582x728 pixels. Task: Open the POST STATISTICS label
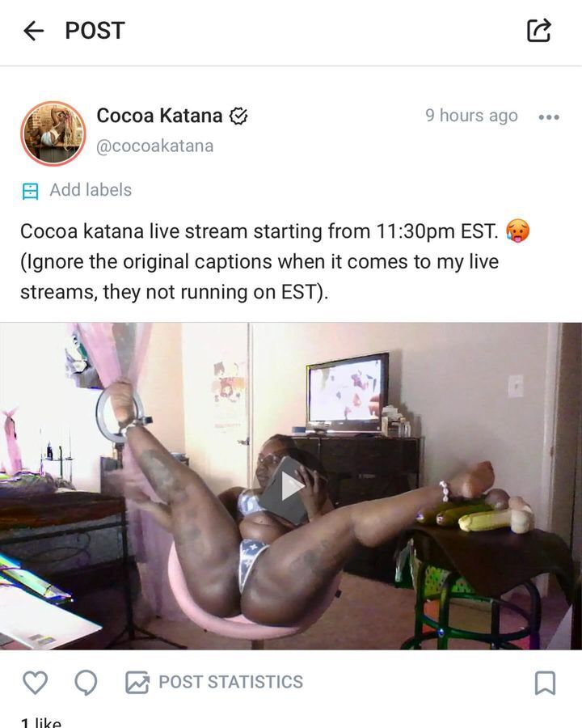230,682
